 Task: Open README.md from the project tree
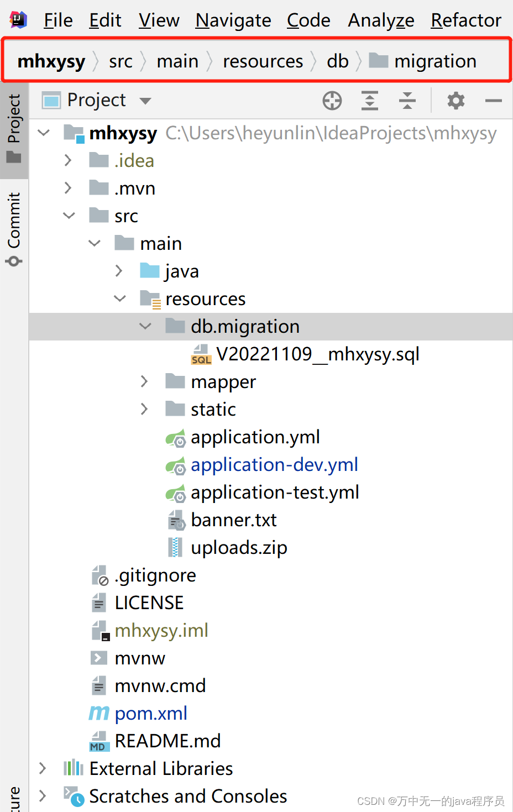tap(167, 740)
